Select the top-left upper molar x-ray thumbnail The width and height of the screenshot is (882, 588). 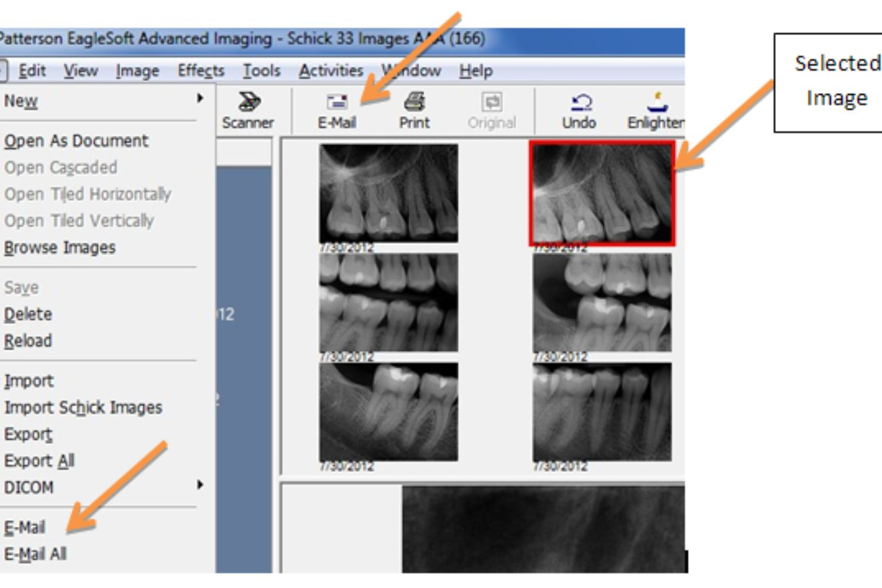coord(389,193)
